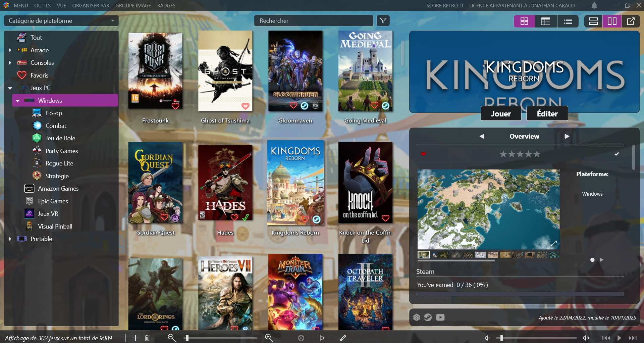Viewport: 644px width, 343px height.
Task: Play the Kingdoms Reborn video preview
Action: (488, 210)
